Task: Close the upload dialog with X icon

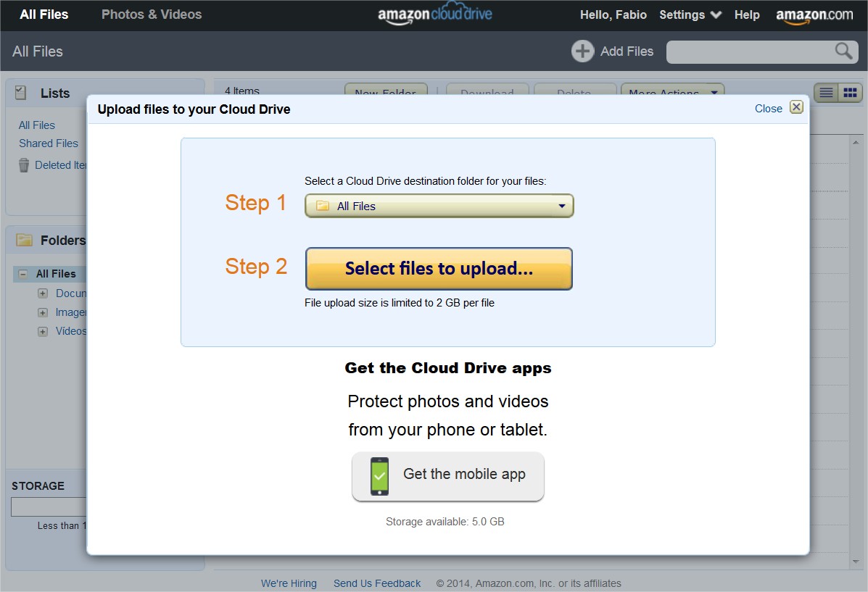Action: pos(796,107)
